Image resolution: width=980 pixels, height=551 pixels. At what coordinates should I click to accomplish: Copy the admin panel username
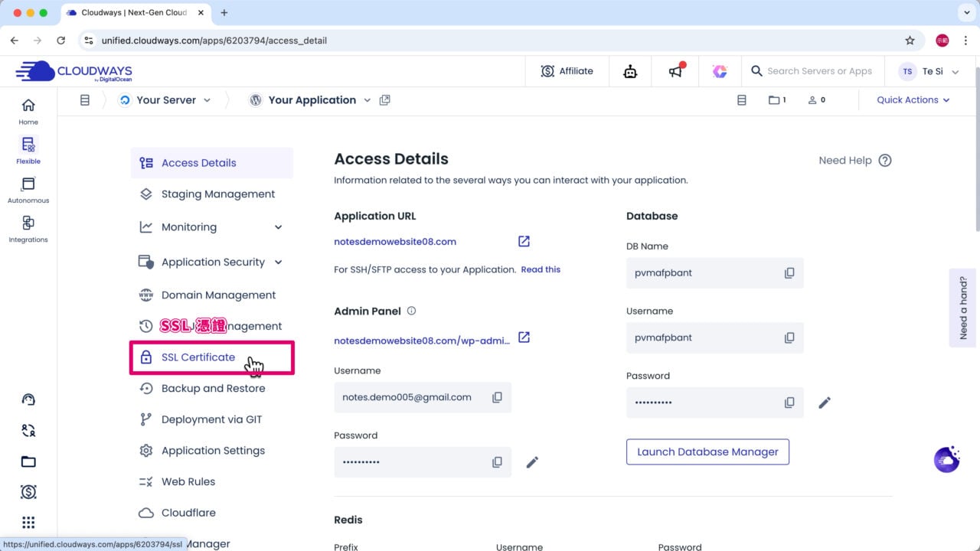(x=497, y=398)
